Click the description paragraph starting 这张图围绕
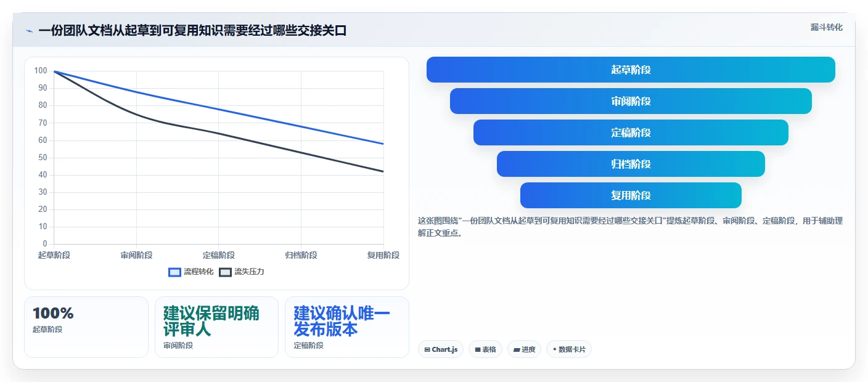This screenshot has height=382, width=868. pos(630,227)
